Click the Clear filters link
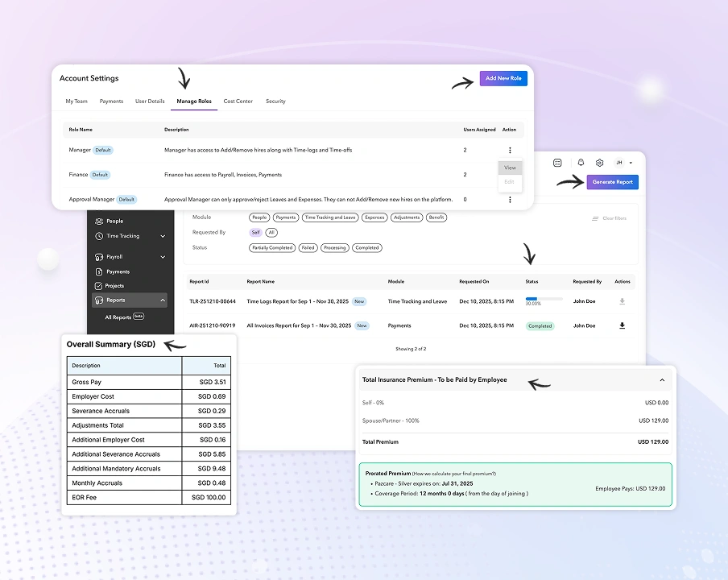 pos(614,218)
